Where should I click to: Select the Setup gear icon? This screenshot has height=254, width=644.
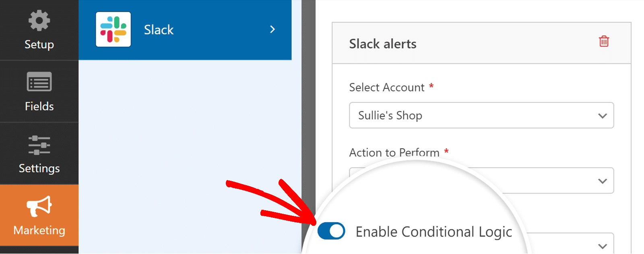[x=39, y=19]
